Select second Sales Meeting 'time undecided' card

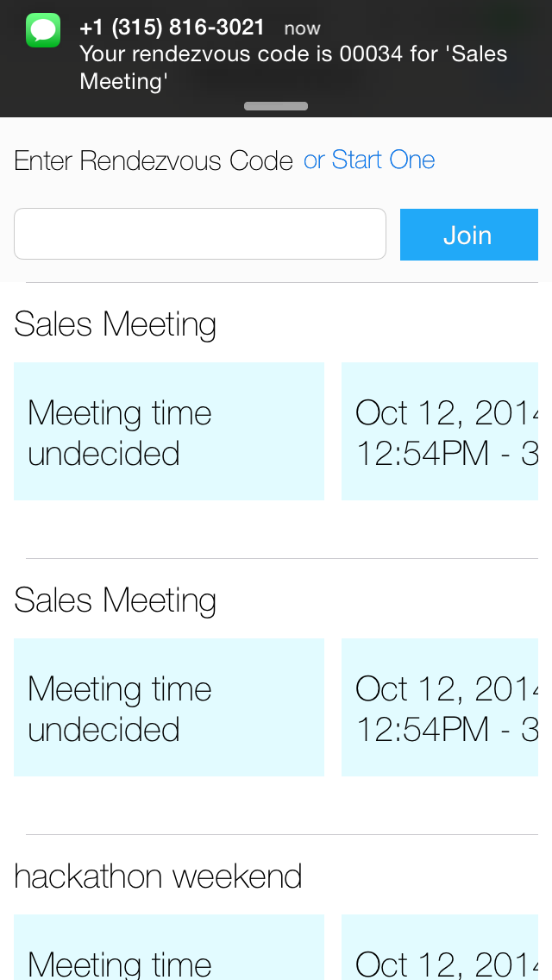(169, 707)
